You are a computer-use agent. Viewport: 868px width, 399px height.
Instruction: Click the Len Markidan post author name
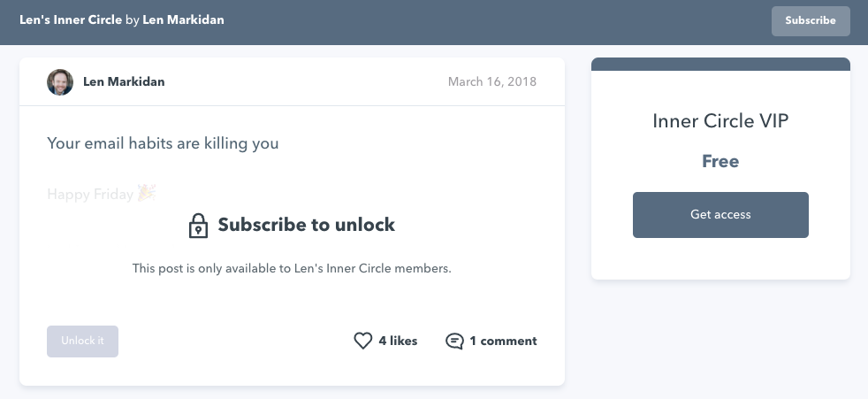pos(124,82)
